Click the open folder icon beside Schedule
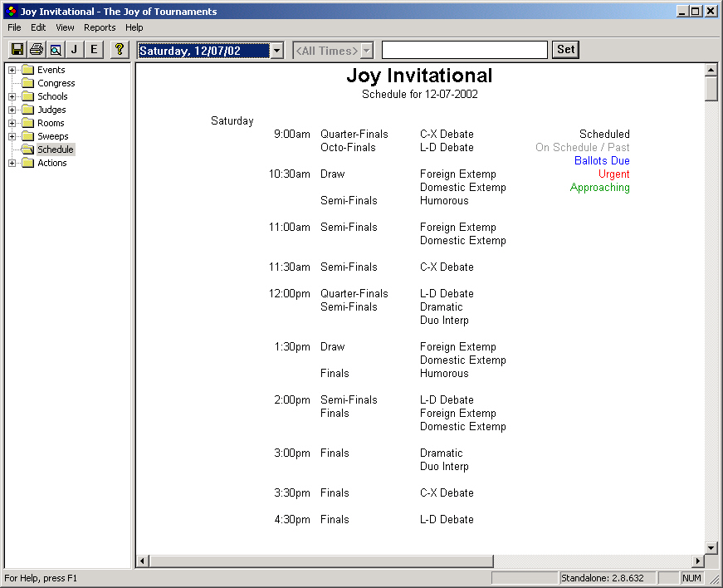 click(x=26, y=149)
